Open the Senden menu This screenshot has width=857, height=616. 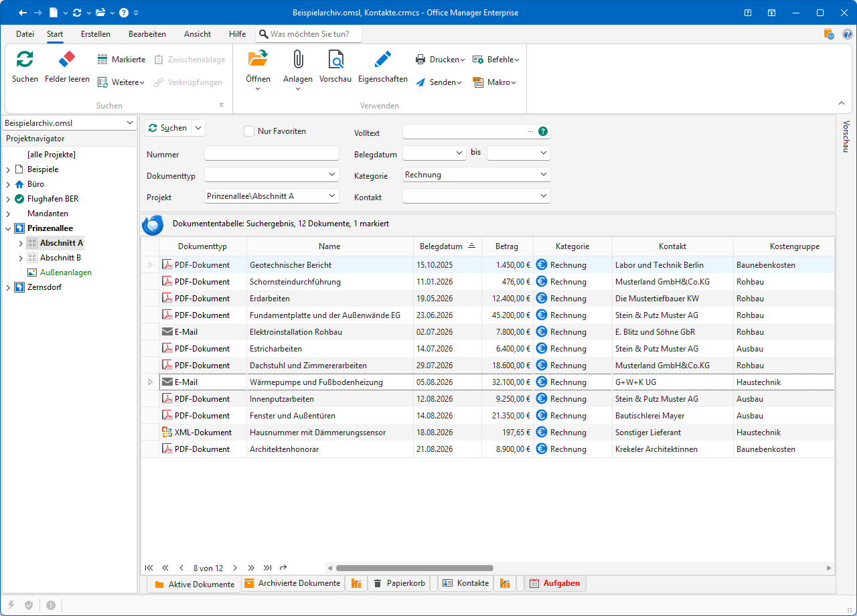point(439,82)
